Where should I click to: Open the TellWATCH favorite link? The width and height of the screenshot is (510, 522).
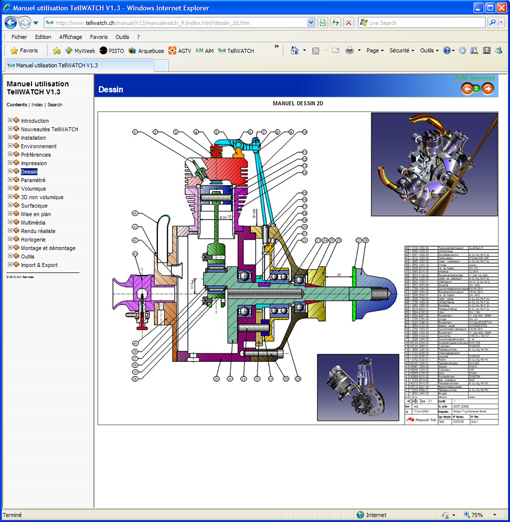(x=236, y=51)
